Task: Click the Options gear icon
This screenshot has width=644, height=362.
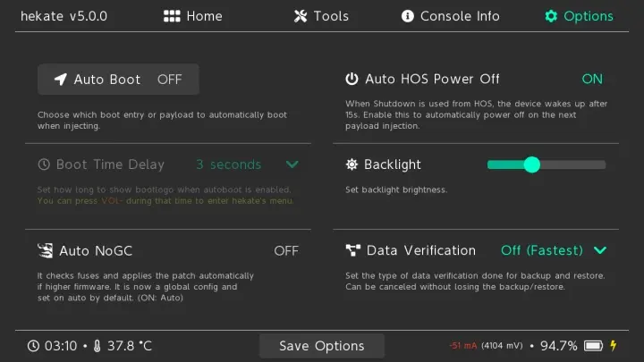Action: (x=551, y=16)
